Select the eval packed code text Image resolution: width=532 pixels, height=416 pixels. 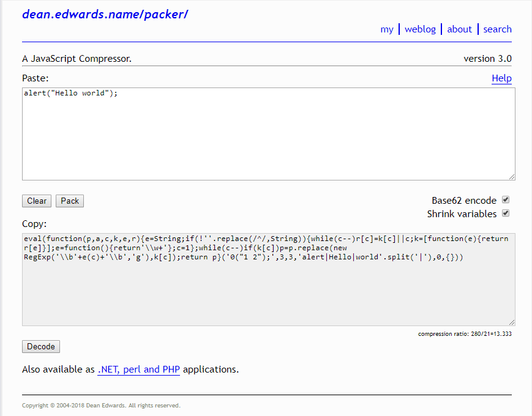(245, 248)
